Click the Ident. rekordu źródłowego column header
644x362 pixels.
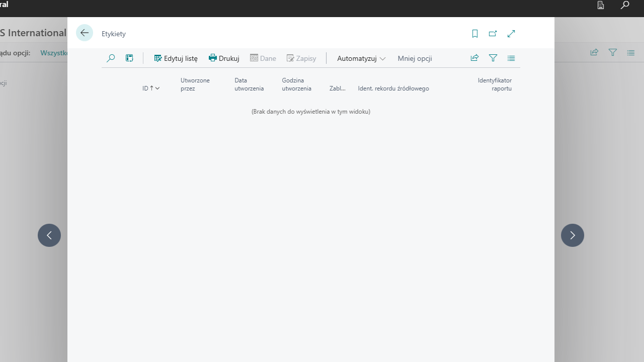click(393, 88)
